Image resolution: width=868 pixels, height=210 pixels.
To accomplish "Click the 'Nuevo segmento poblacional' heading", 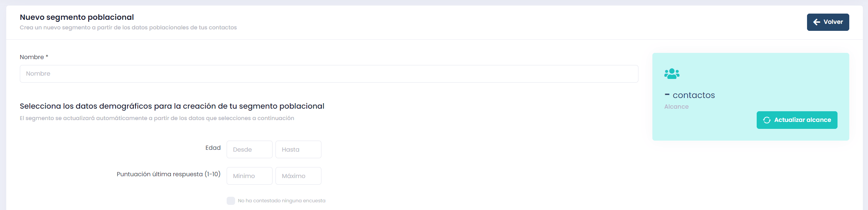I will [77, 17].
